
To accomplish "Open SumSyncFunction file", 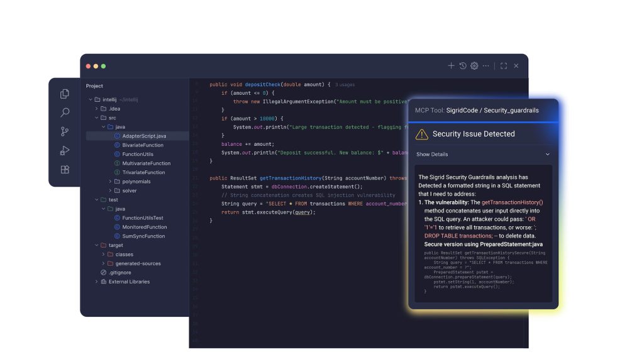I will pyautogui.click(x=143, y=236).
